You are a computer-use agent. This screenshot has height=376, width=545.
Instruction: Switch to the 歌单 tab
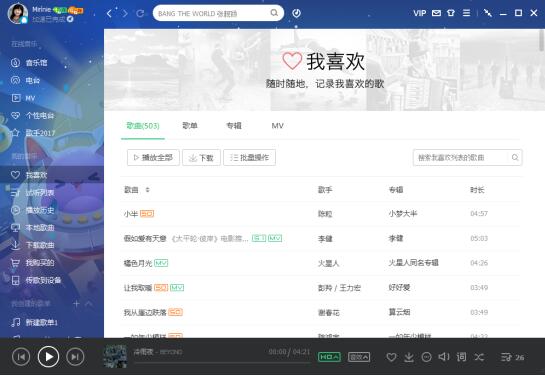tap(190, 126)
